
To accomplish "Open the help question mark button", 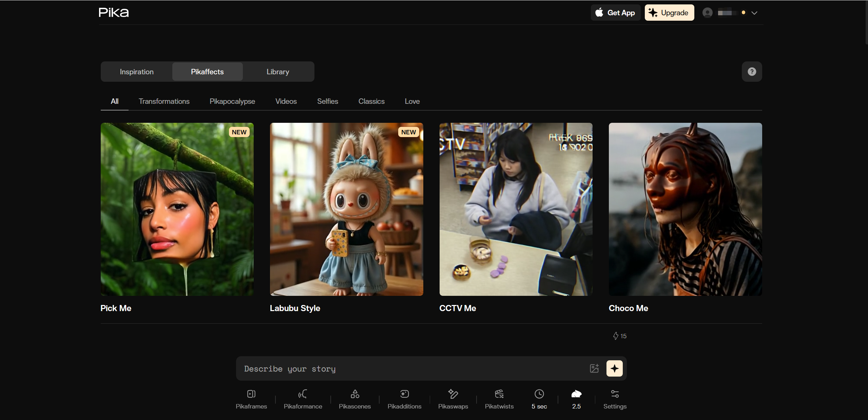I will [752, 72].
